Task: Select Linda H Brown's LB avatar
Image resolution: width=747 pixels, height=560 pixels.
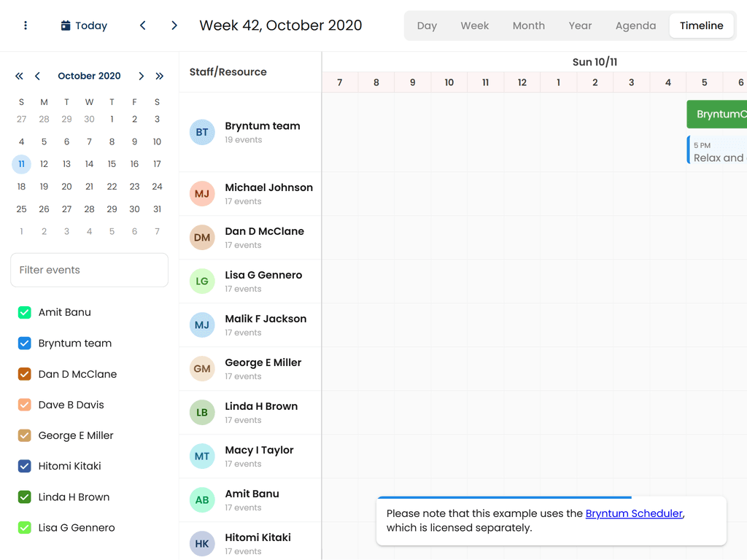Action: [201, 412]
